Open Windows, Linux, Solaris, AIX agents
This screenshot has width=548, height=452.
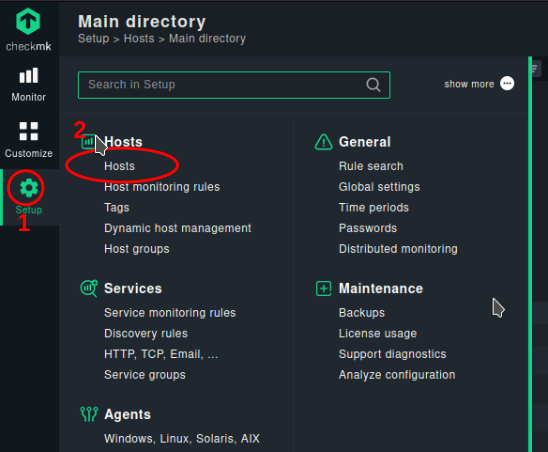click(x=182, y=439)
